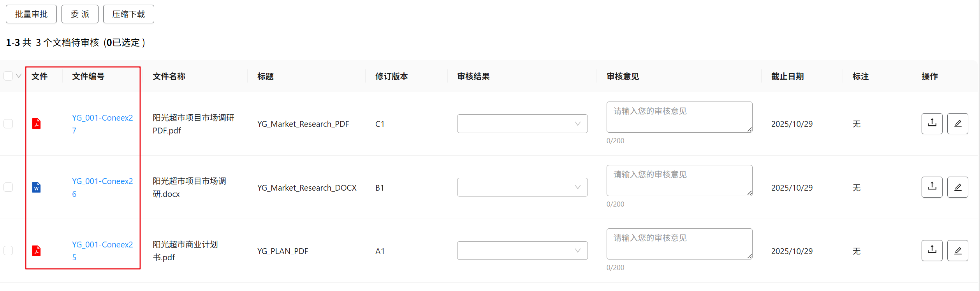Screen dimensions: 980x291
Task: Click edit pencil icon in the C1 revision row
Action: [x=957, y=124]
